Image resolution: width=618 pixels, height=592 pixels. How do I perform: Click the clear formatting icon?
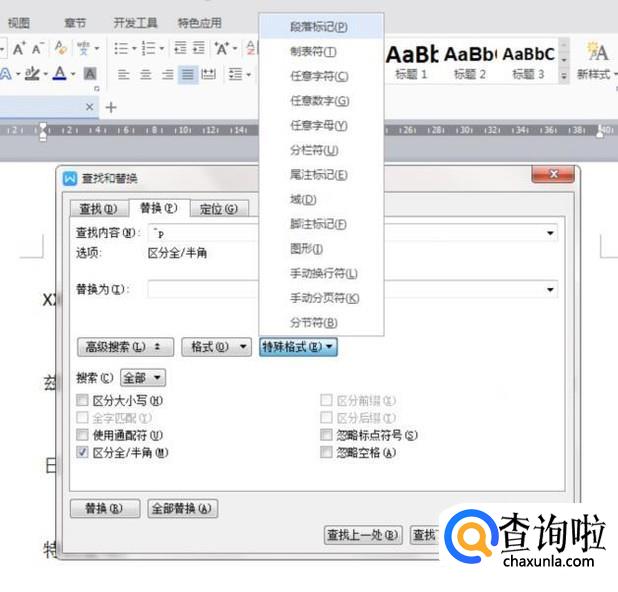61,48
